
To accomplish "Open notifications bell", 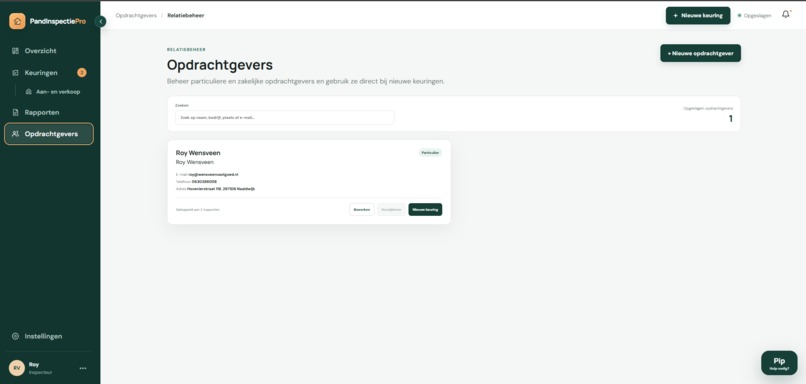I will coord(786,14).
